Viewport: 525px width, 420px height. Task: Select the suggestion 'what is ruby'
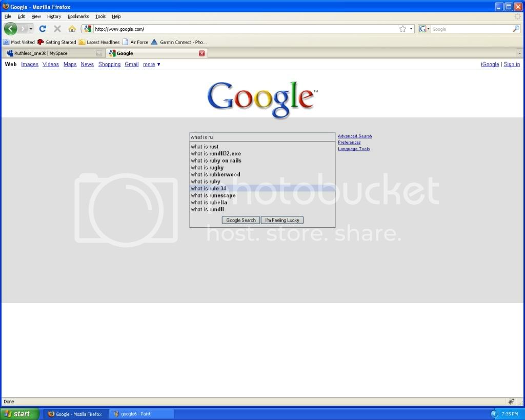[x=262, y=182]
